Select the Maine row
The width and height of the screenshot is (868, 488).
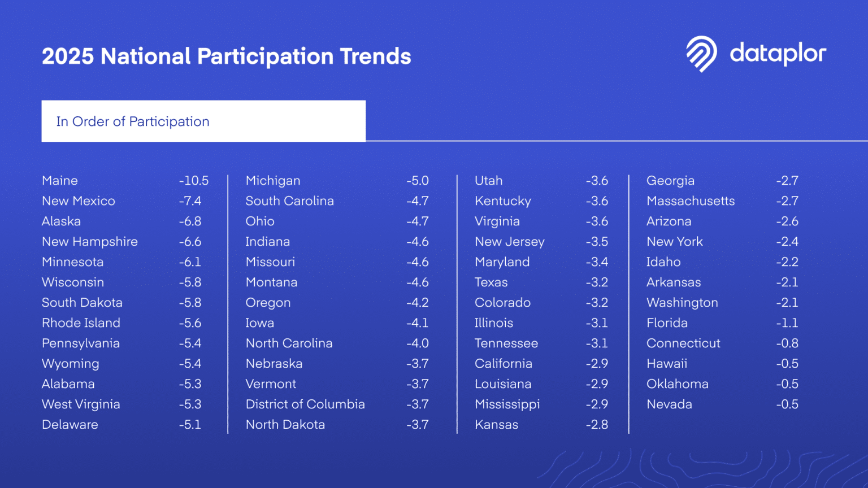125,181
